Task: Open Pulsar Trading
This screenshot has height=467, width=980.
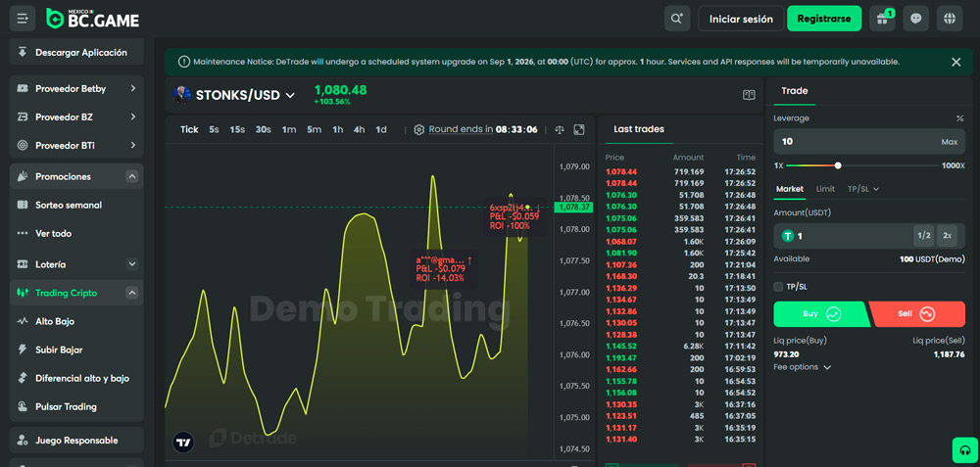Action: click(76, 407)
